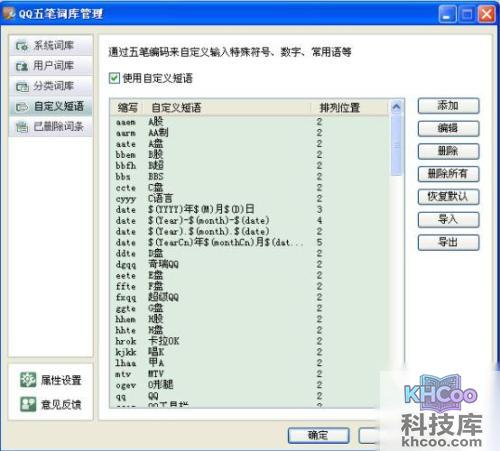Image resolution: width=500 pixels, height=451 pixels.
Task: Select the row eete E盘
Action: pos(250,275)
